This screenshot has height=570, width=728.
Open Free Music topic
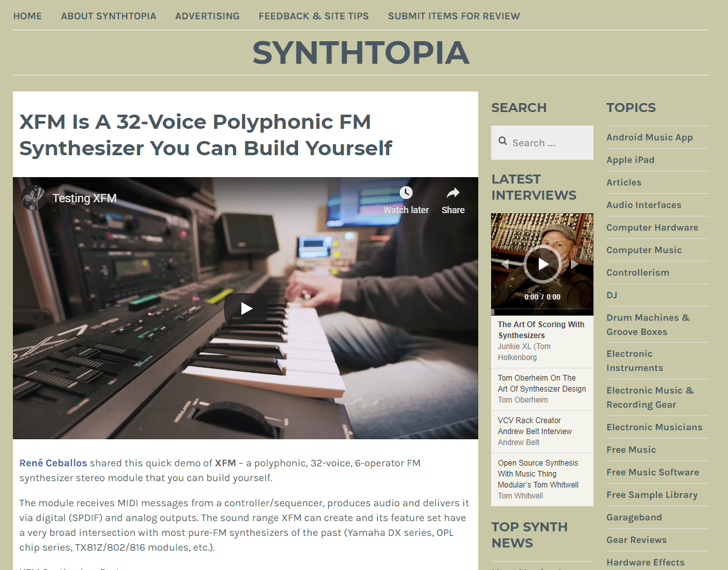tap(631, 450)
